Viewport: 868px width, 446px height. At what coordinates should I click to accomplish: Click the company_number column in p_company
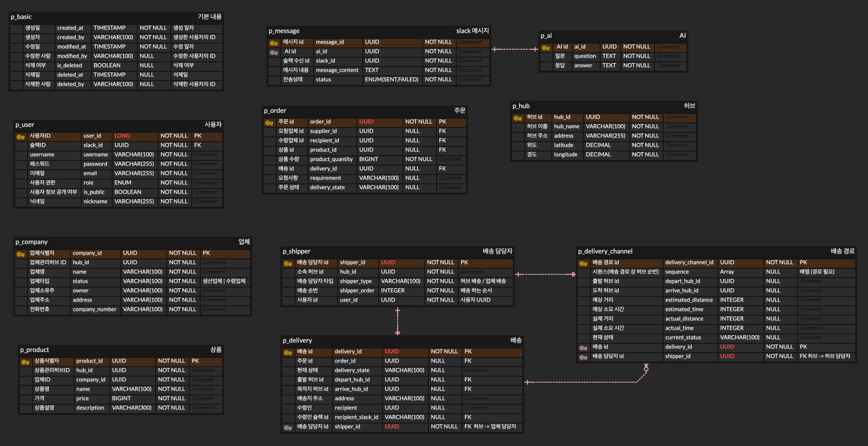[x=94, y=310]
